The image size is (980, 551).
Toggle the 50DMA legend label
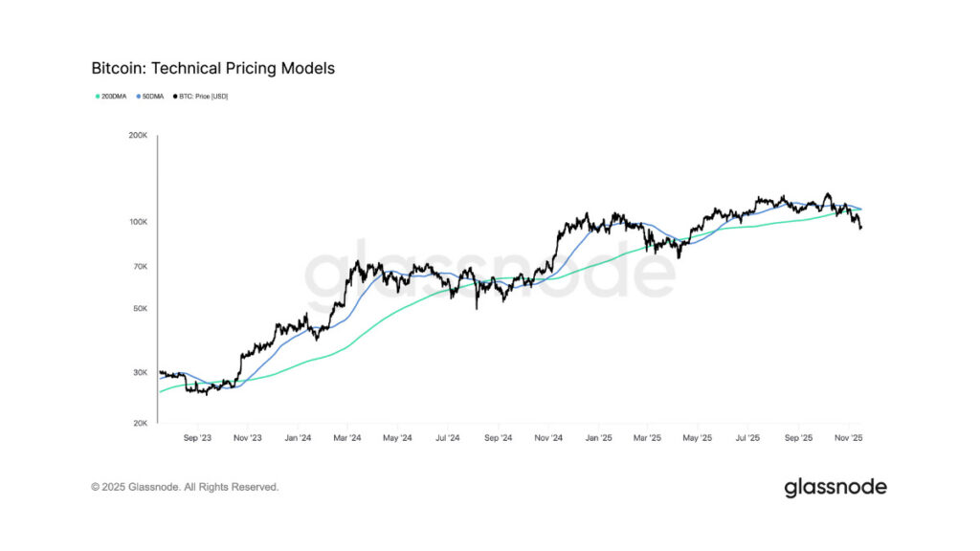tap(154, 97)
